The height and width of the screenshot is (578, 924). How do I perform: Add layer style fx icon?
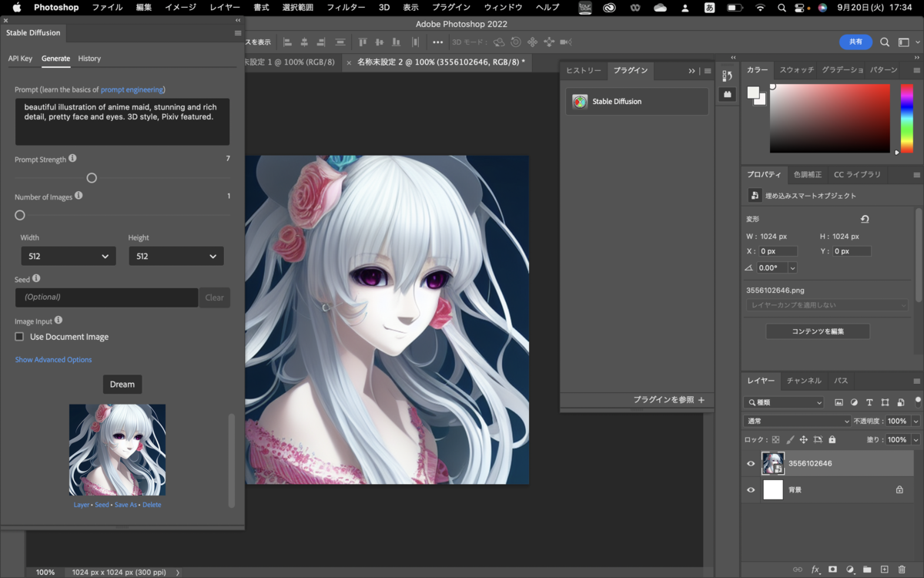(815, 570)
